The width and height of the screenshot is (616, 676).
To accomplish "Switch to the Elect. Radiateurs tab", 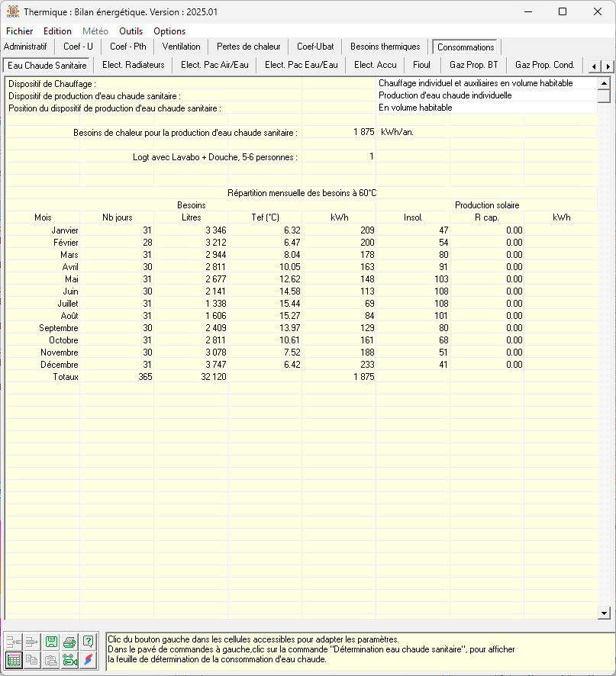I will click(134, 65).
